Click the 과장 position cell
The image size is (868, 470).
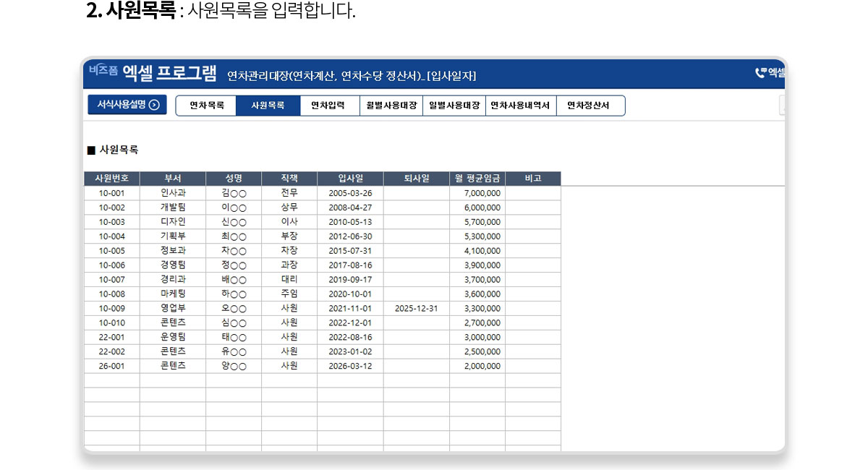pos(289,265)
